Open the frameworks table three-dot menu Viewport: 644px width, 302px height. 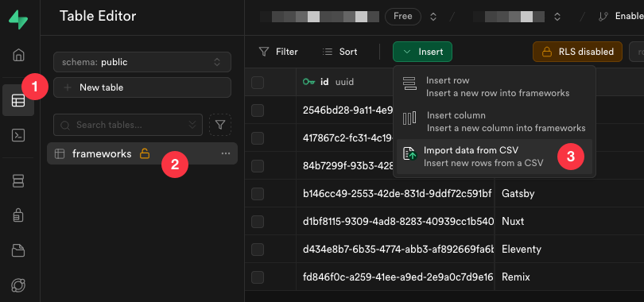226,153
